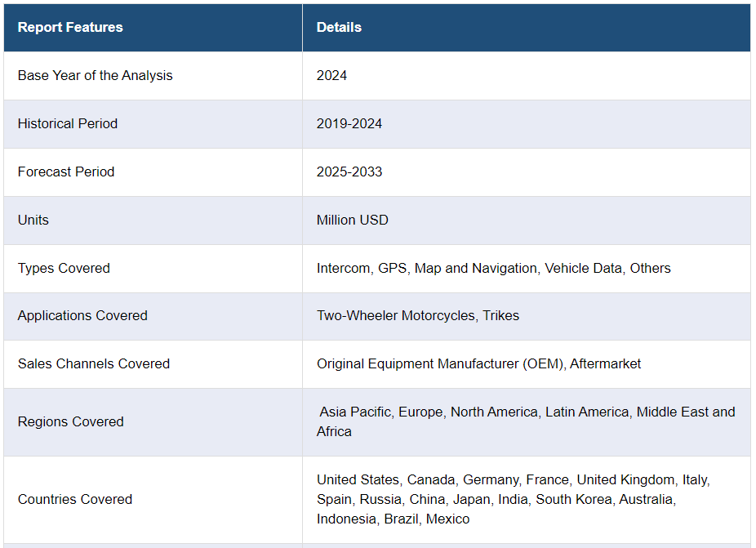Select the Countries Covered row label

click(75, 499)
